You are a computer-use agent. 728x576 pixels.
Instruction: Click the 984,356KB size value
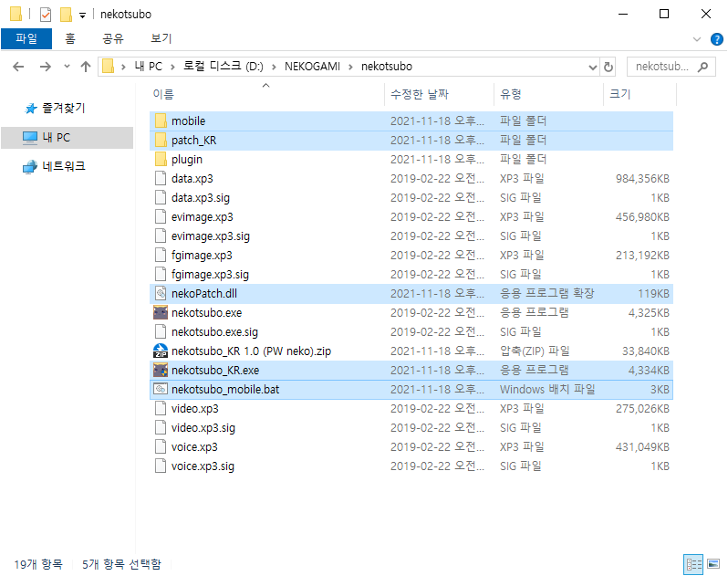click(642, 179)
